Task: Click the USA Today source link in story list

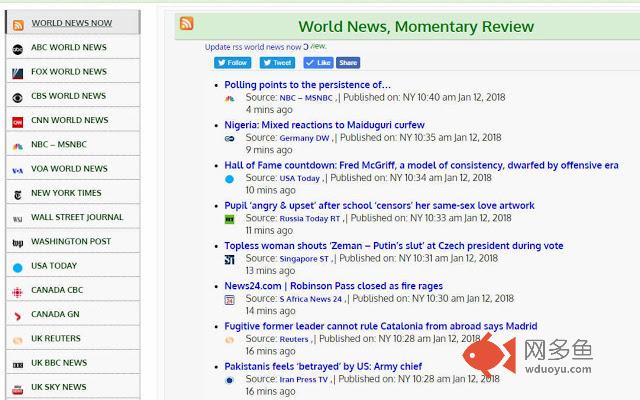Action: (x=300, y=178)
